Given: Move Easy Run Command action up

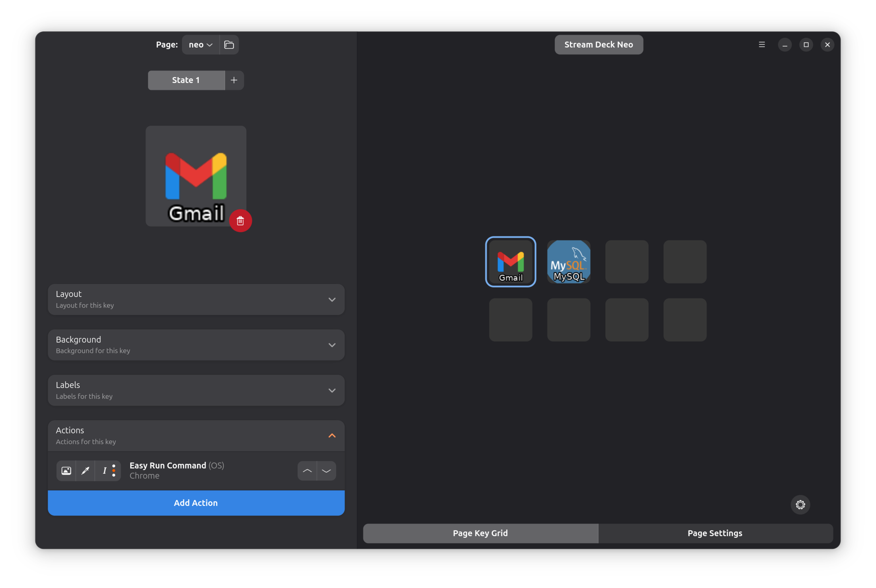Looking at the screenshot, I should coord(307,471).
